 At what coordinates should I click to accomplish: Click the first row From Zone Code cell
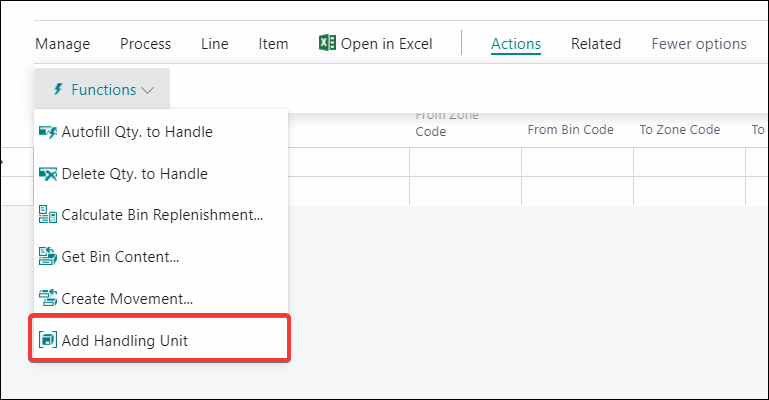[x=465, y=162]
